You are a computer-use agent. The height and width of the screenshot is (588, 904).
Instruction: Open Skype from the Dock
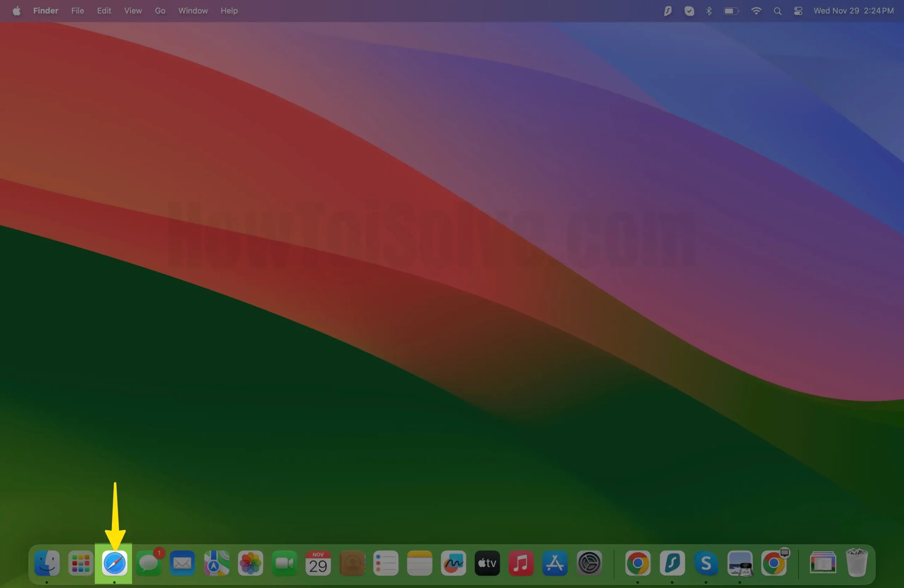706,563
